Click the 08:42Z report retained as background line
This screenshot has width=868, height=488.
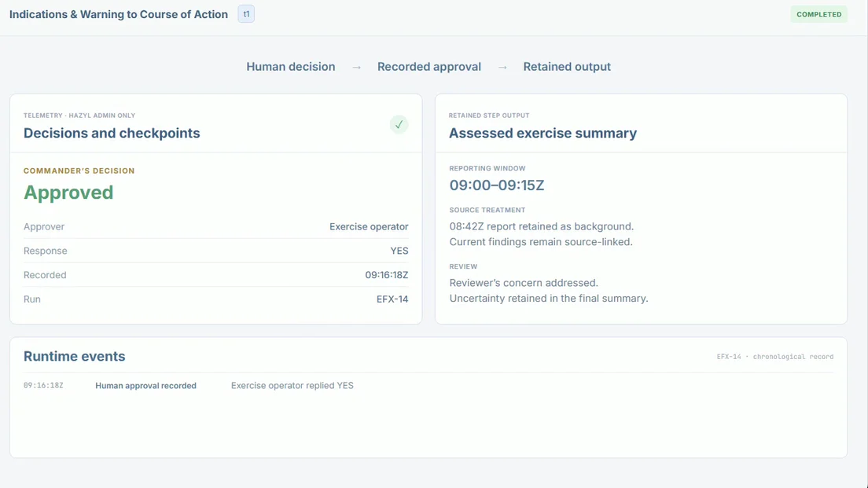point(542,226)
